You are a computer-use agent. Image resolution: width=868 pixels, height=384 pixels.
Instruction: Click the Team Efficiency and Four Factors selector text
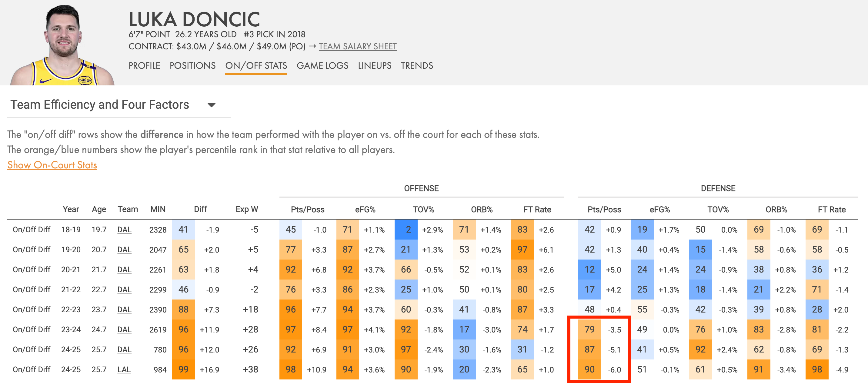(100, 105)
